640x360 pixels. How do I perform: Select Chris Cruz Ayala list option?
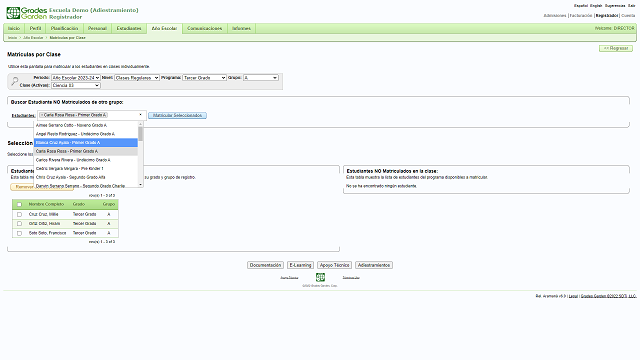(x=86, y=177)
